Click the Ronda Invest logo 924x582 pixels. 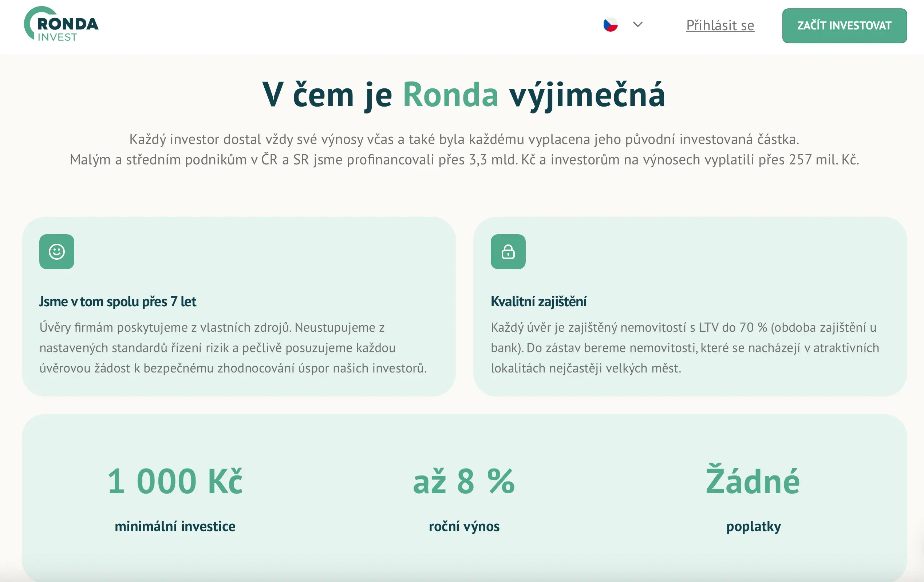point(62,24)
